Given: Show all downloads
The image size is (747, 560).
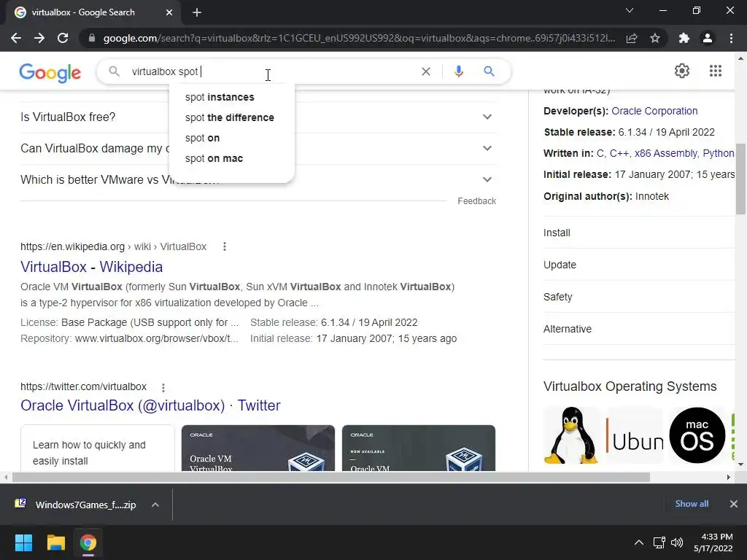Looking at the screenshot, I should (x=692, y=504).
